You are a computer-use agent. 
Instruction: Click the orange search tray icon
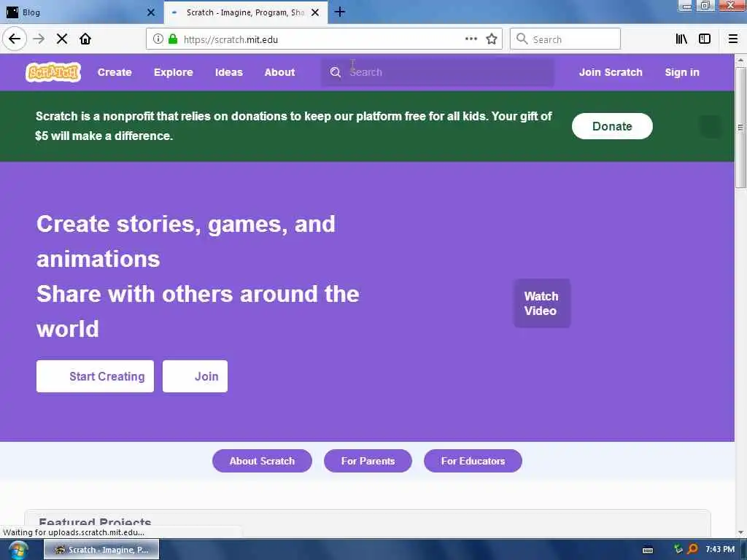(693, 550)
